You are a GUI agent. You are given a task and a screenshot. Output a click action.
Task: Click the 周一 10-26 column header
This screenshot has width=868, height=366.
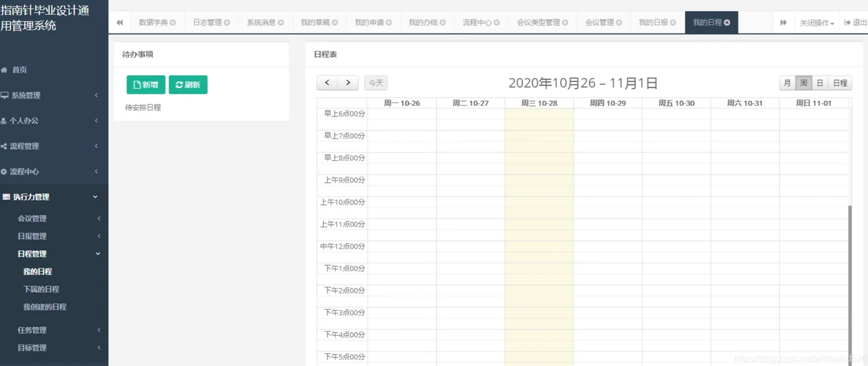tap(402, 103)
